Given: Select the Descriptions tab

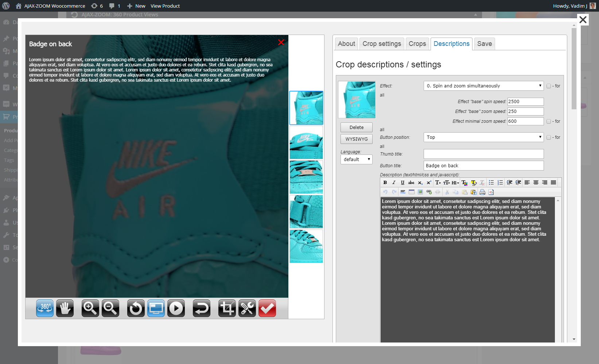Looking at the screenshot, I should pyautogui.click(x=451, y=44).
